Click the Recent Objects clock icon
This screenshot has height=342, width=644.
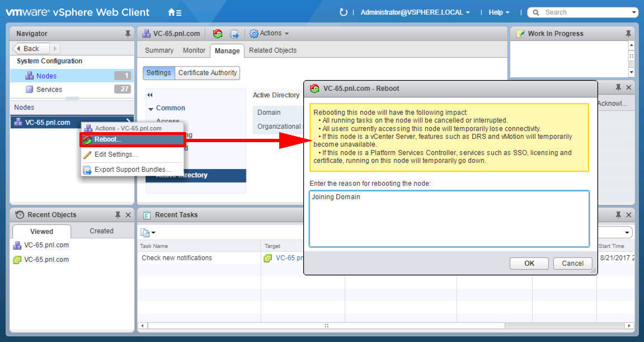20,215
